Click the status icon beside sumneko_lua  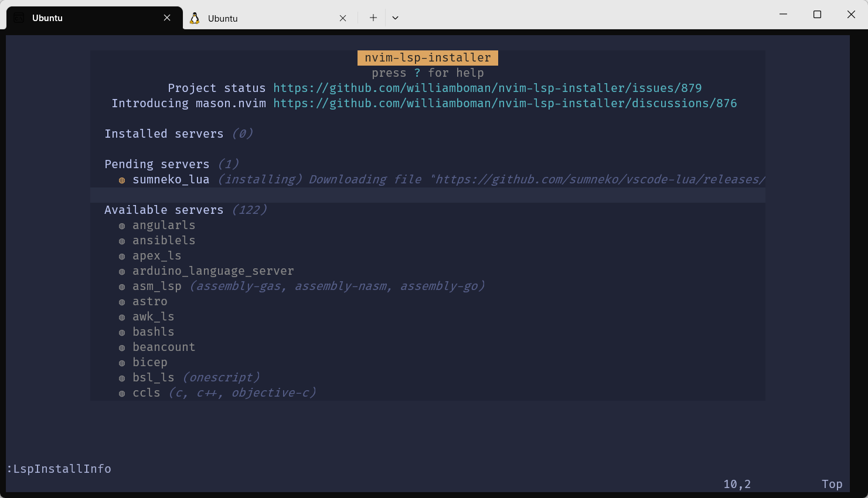pos(121,180)
